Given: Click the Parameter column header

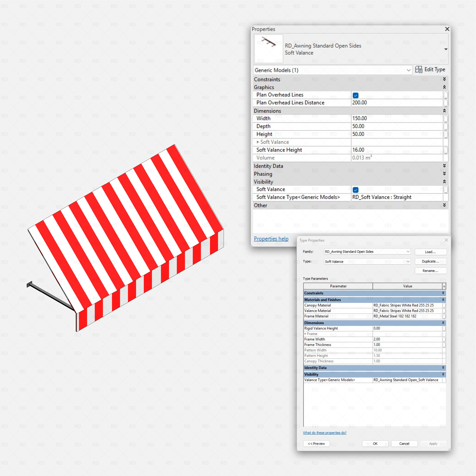Looking at the screenshot, I should (338, 286).
